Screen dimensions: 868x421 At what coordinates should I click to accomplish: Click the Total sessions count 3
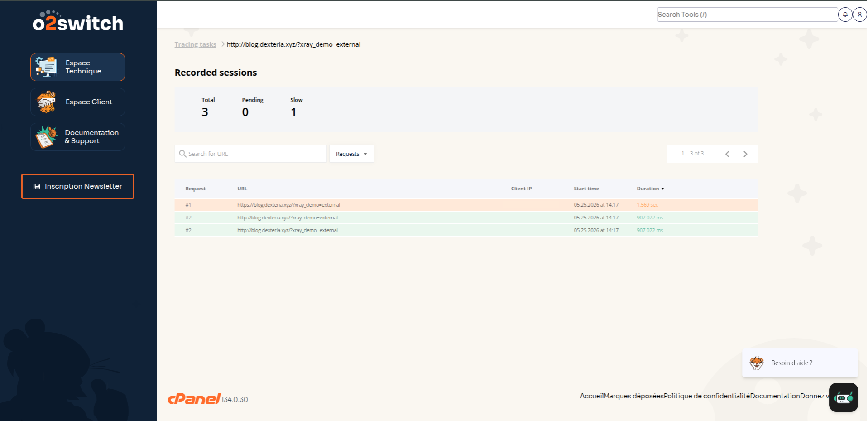(205, 112)
